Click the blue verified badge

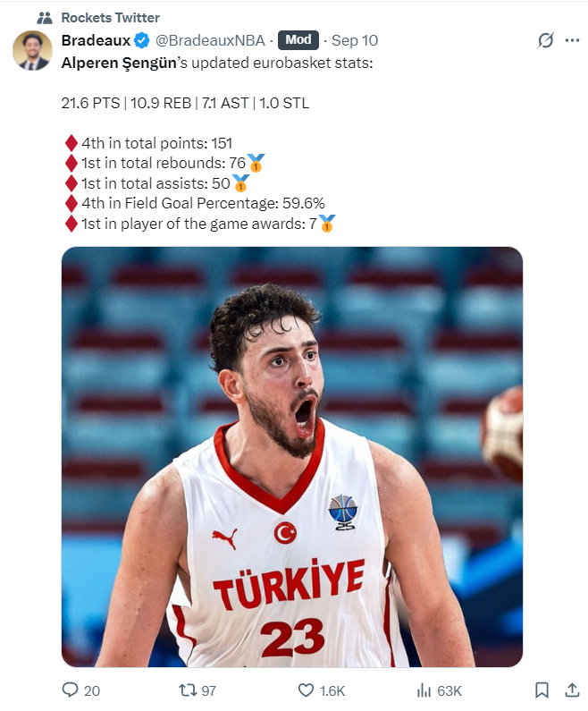142,40
